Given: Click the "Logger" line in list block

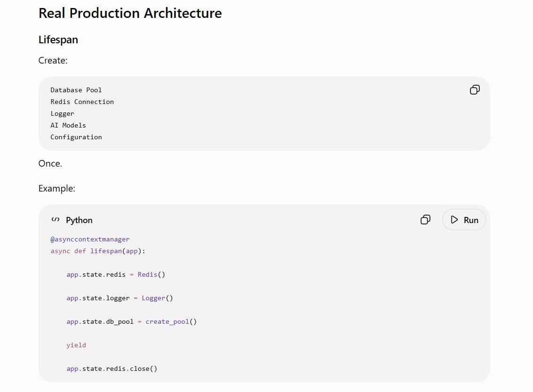Looking at the screenshot, I should 62,113.
